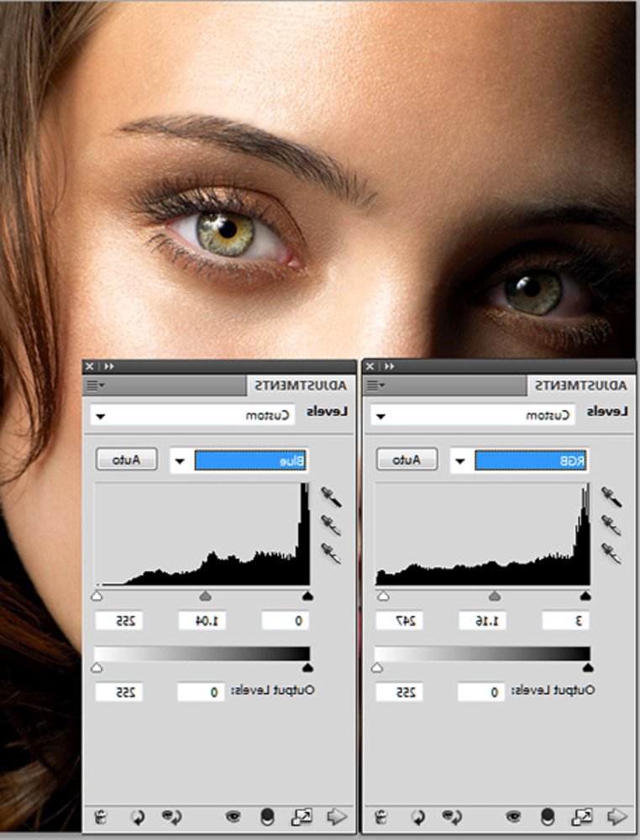
Task: Select white point eyedropper in Blue channel panel
Action: (331, 554)
